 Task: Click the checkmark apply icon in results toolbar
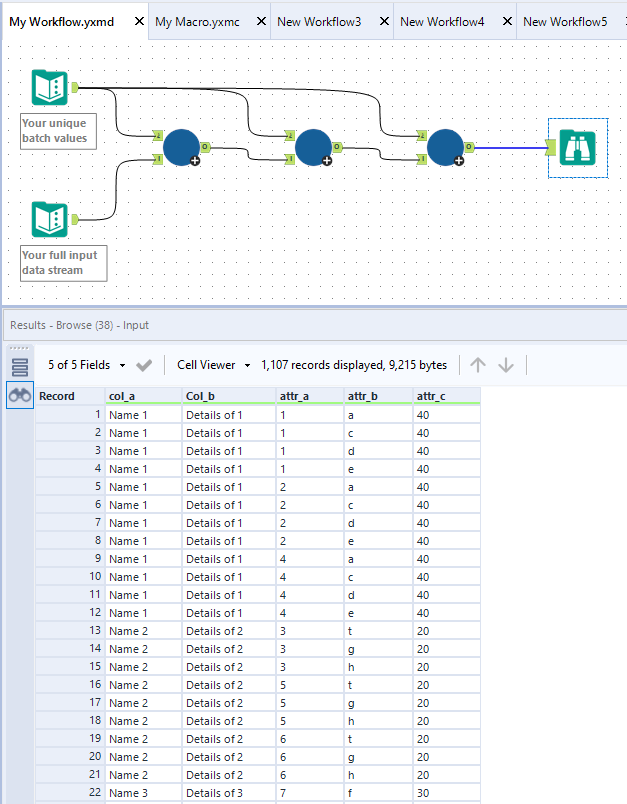coord(144,365)
